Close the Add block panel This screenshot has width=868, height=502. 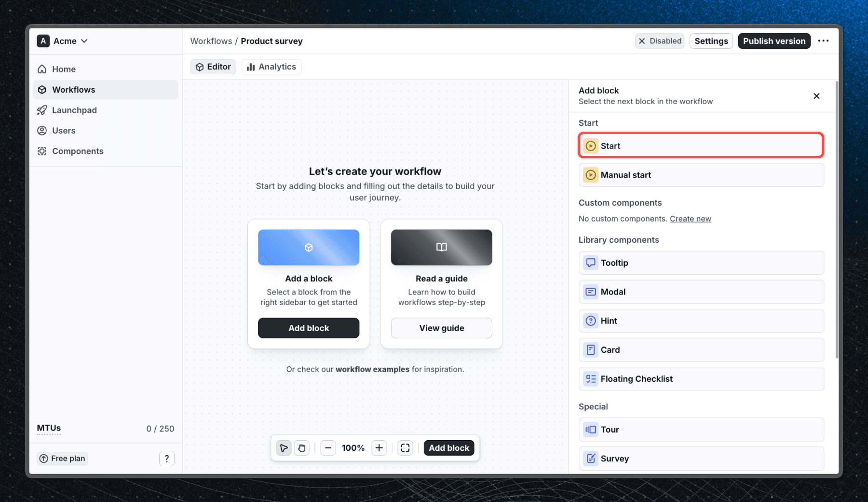click(816, 96)
